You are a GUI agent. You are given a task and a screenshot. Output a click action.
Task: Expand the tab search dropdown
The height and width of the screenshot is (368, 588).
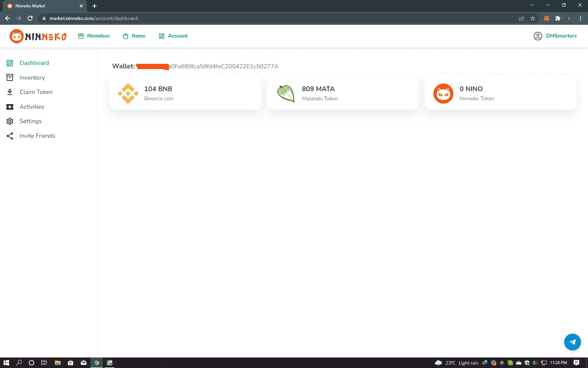tap(532, 5)
